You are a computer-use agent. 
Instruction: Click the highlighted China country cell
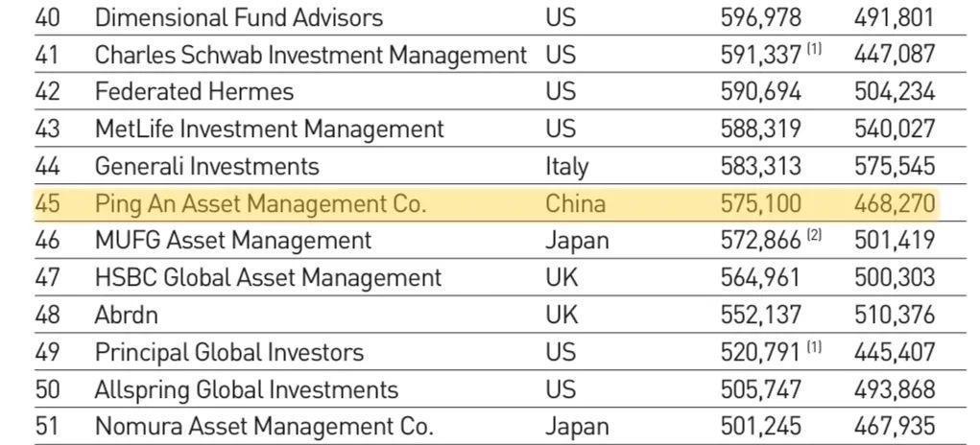pos(576,204)
